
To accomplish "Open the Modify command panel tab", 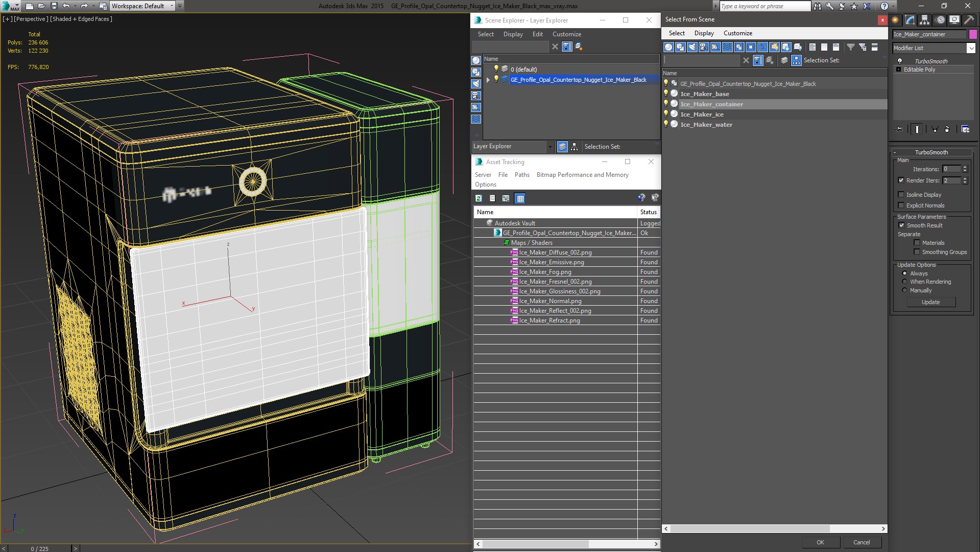I will 910,20.
